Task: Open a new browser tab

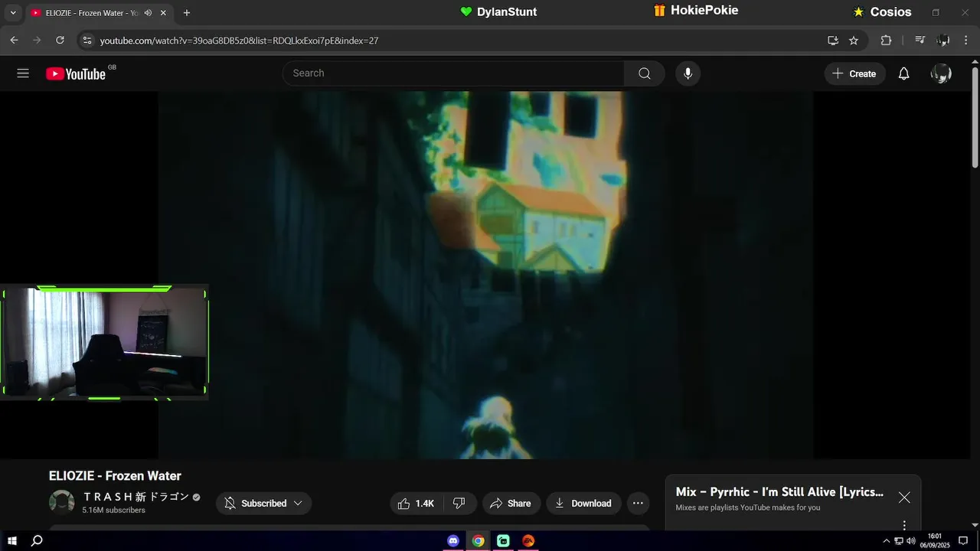Action: coord(187,13)
